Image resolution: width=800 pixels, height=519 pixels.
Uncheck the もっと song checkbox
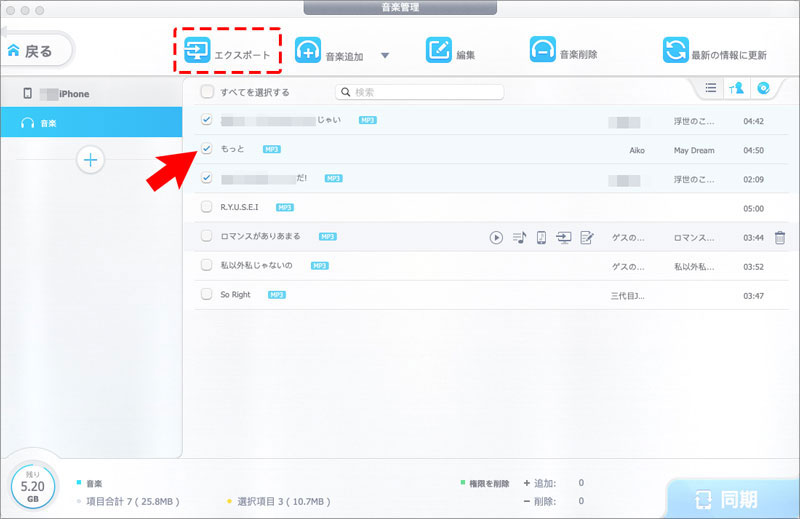click(x=207, y=149)
